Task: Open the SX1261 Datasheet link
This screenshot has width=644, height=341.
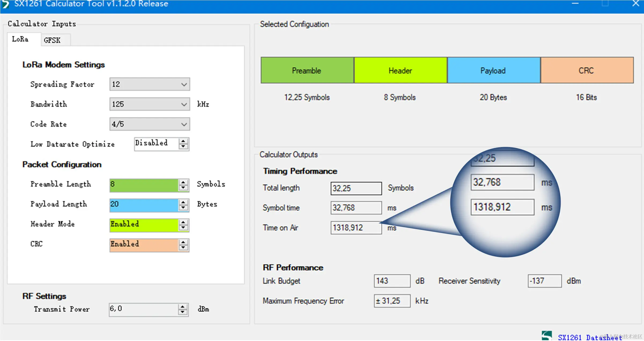Action: coord(590,337)
